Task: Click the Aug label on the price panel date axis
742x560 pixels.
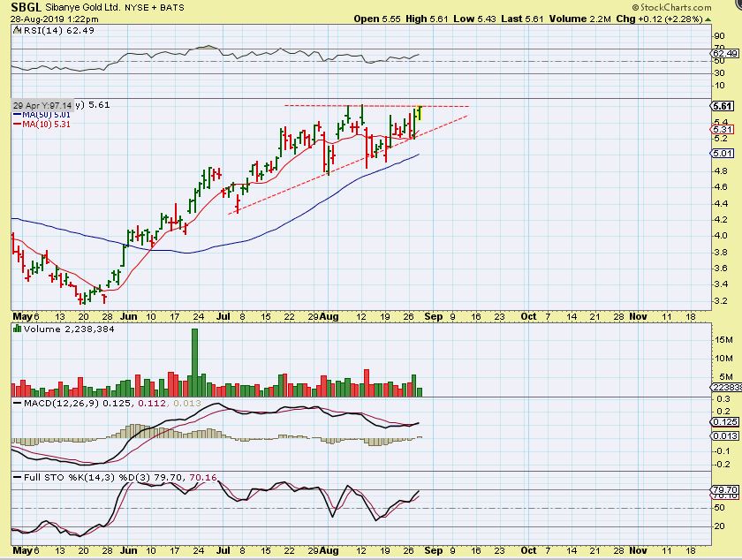Action: click(329, 316)
